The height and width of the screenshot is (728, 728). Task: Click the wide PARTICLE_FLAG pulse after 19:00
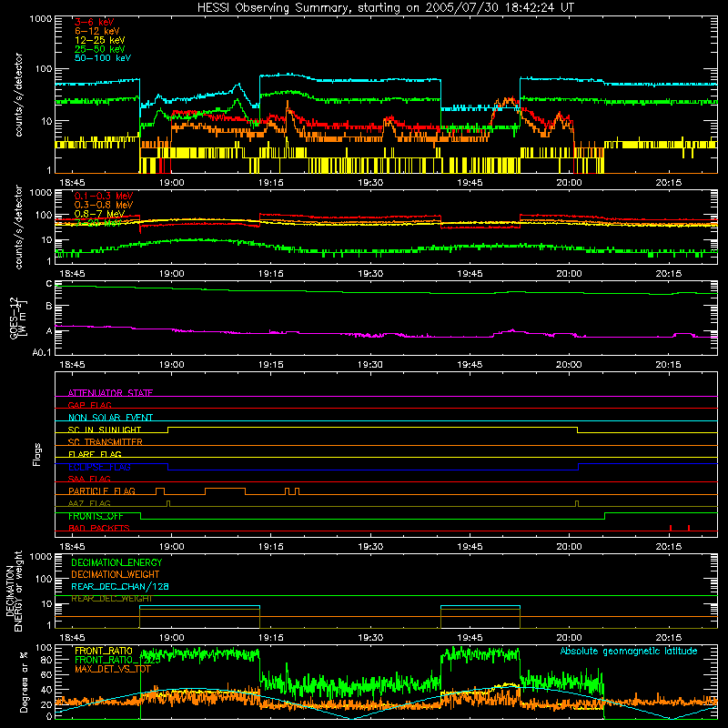[225, 491]
